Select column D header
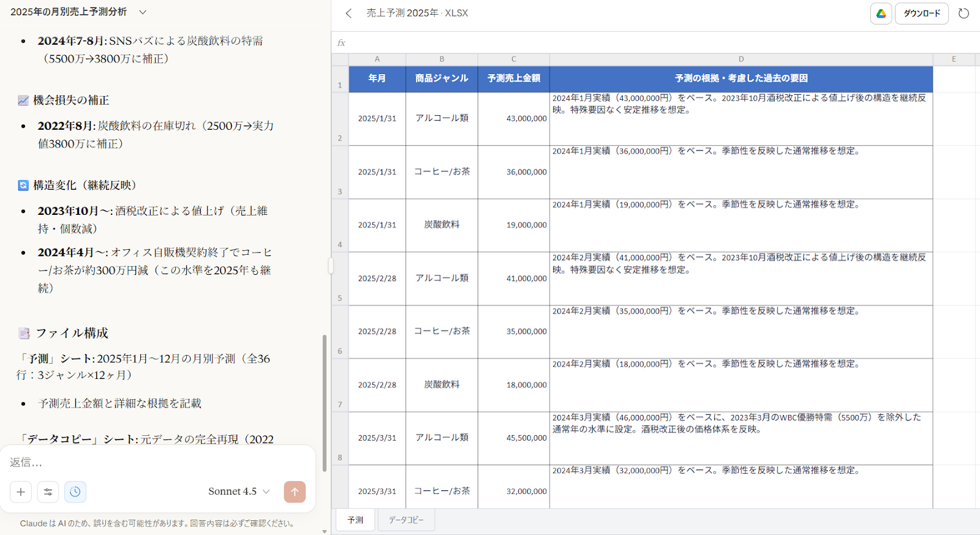This screenshot has width=980, height=535. [x=741, y=59]
